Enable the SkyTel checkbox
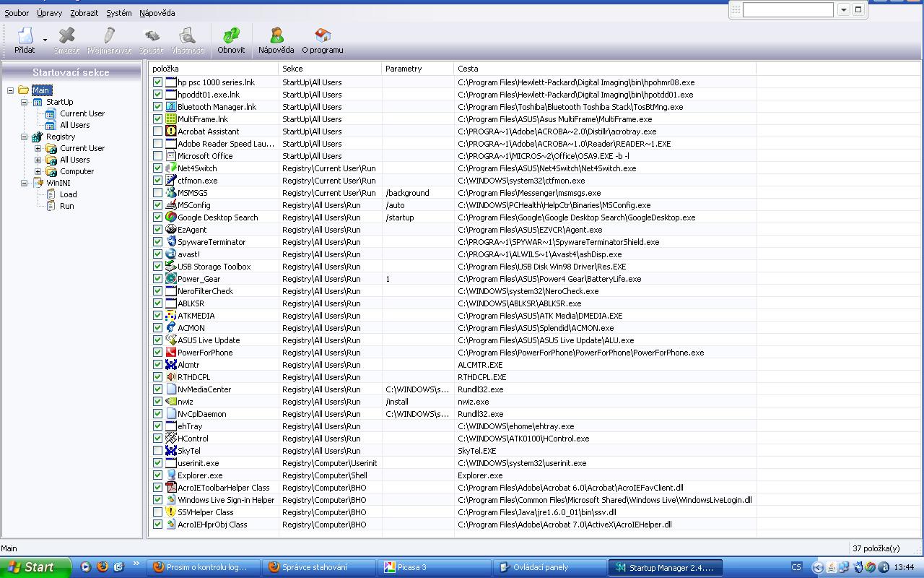The width and height of the screenshot is (924, 578). point(157,451)
